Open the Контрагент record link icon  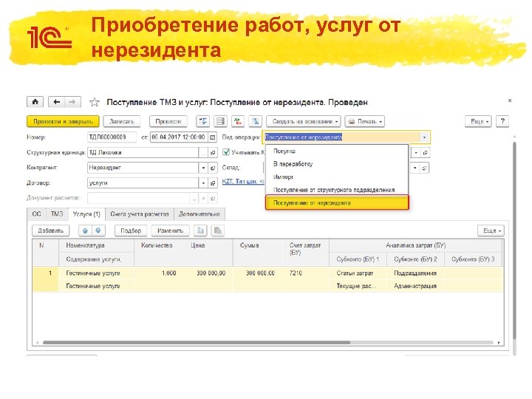click(213, 168)
